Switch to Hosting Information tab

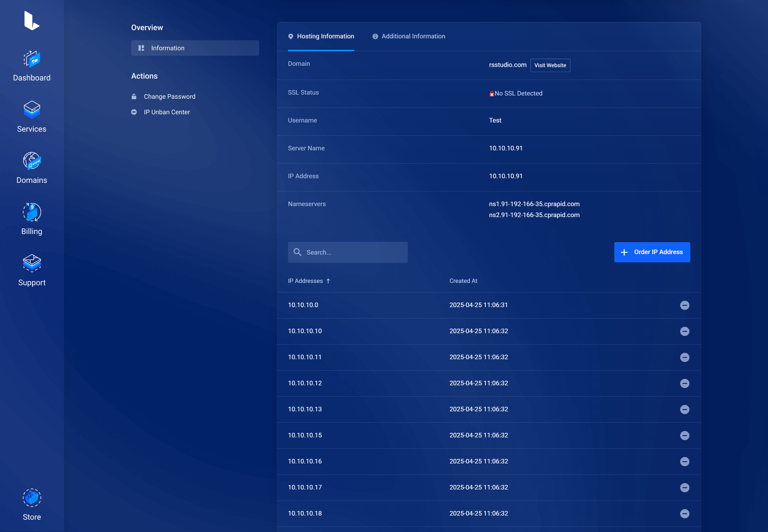[x=321, y=37]
